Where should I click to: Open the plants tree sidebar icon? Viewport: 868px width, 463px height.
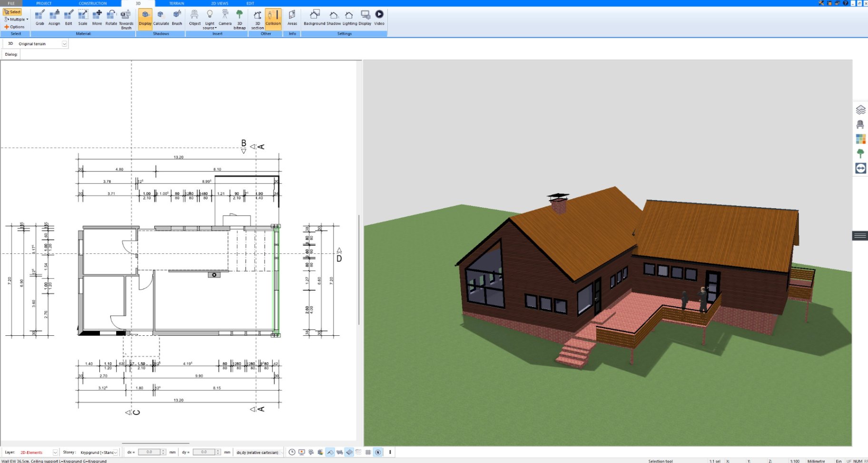click(x=860, y=153)
